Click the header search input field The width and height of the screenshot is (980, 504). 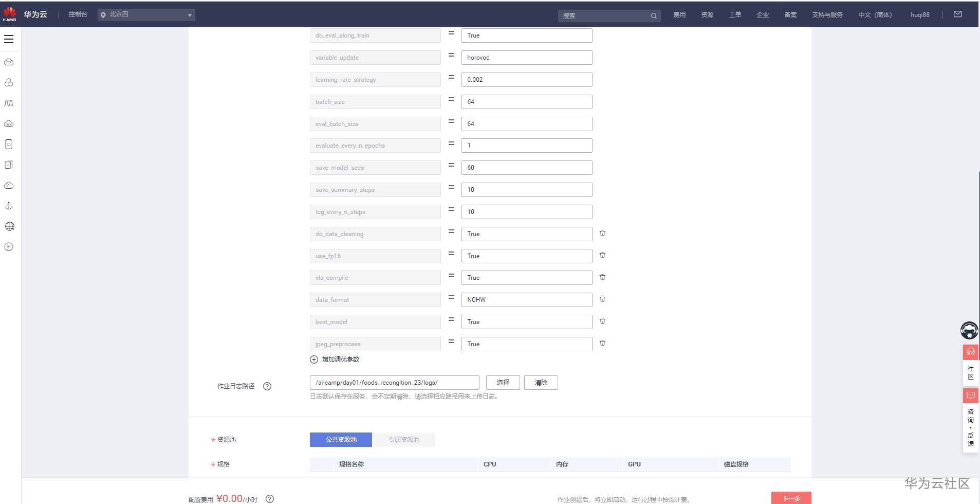coord(604,16)
